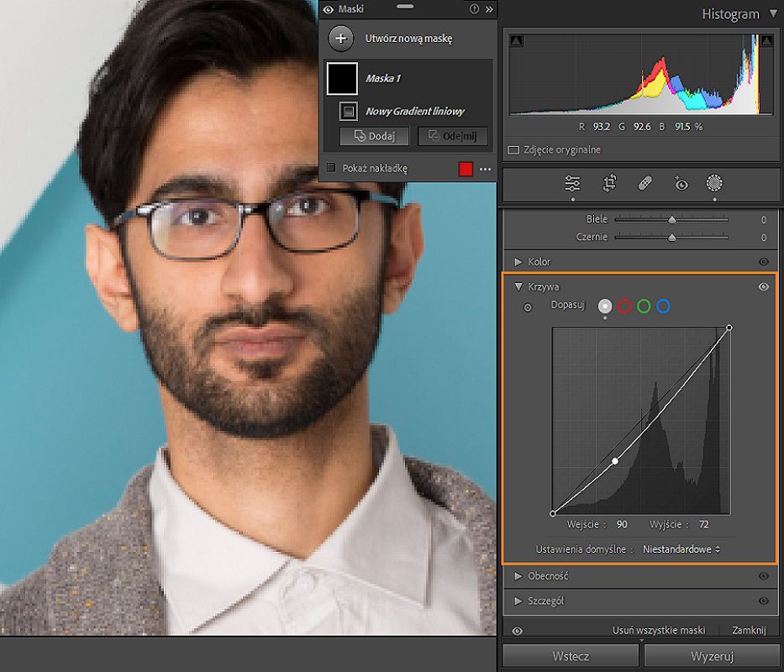This screenshot has width=784, height=672.
Task: Enable Pokaż nakładkę checkbox
Action: click(x=330, y=168)
